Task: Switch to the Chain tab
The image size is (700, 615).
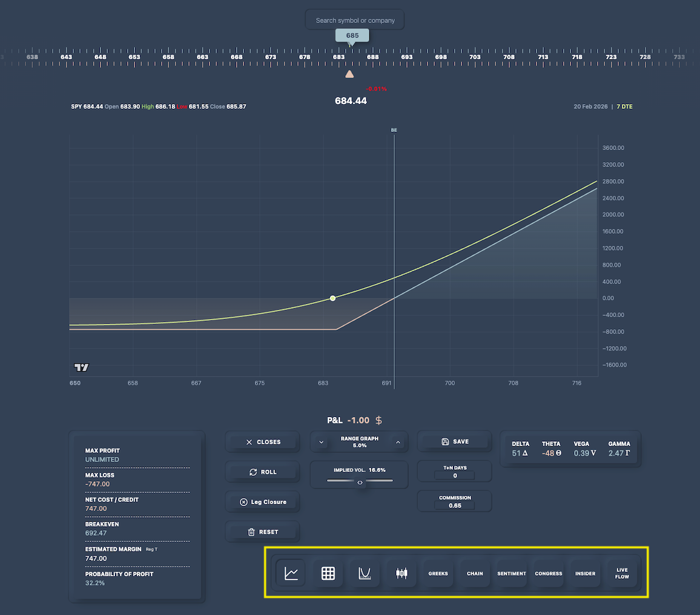Action: pyautogui.click(x=474, y=573)
